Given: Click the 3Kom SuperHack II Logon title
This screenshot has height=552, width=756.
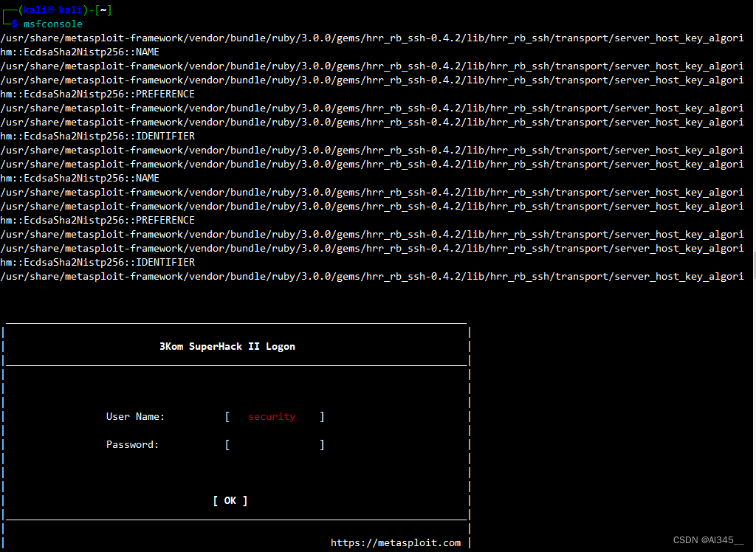Looking at the screenshot, I should (227, 347).
